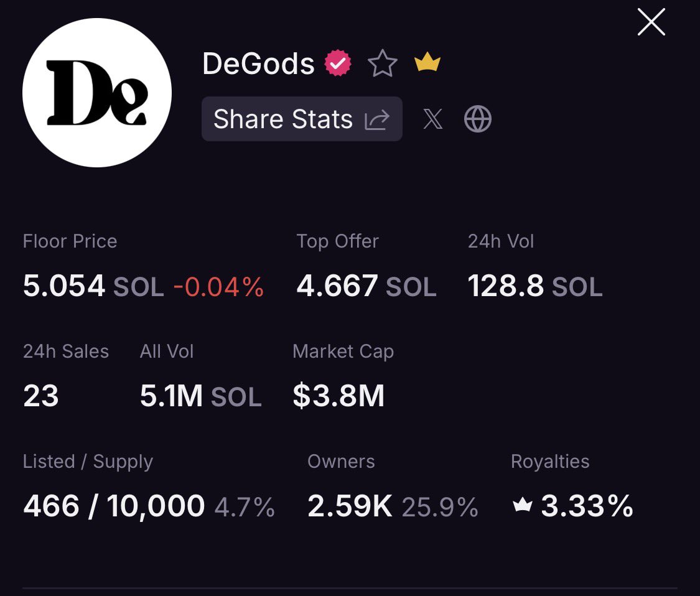
Task: Click the -0.04% floor price change
Action: [218, 287]
